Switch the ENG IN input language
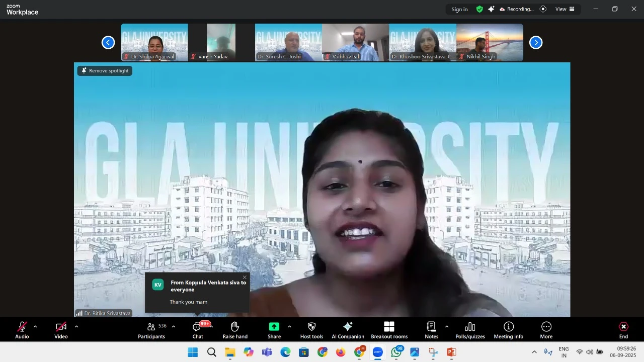 point(564,352)
